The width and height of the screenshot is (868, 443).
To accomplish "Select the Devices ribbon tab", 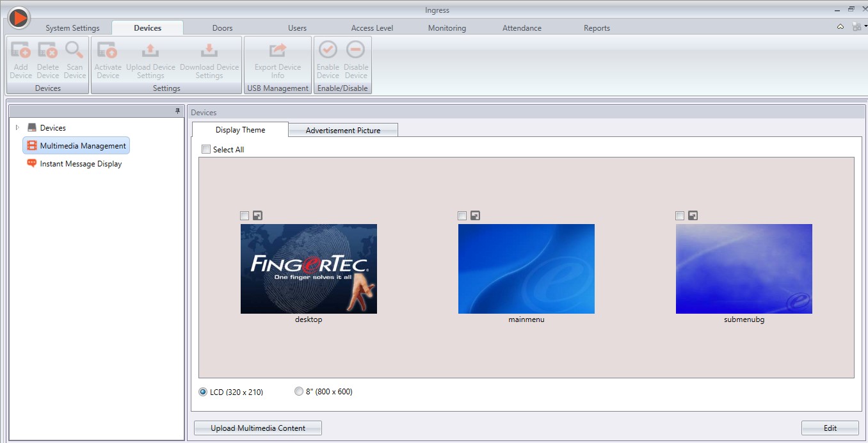I will [147, 28].
